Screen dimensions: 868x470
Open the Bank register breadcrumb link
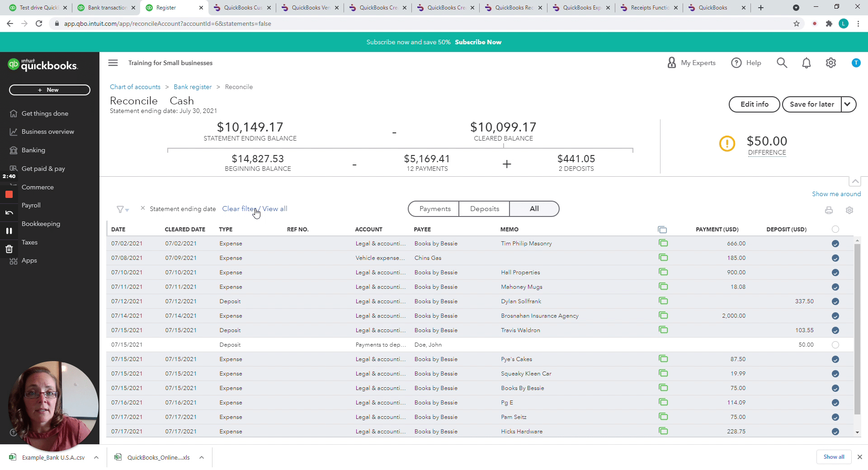tap(192, 87)
